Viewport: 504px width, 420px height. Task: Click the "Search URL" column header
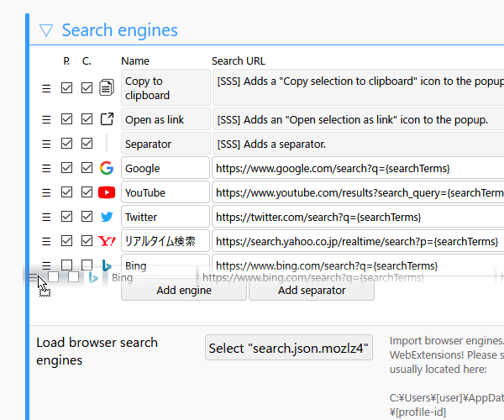point(239,61)
